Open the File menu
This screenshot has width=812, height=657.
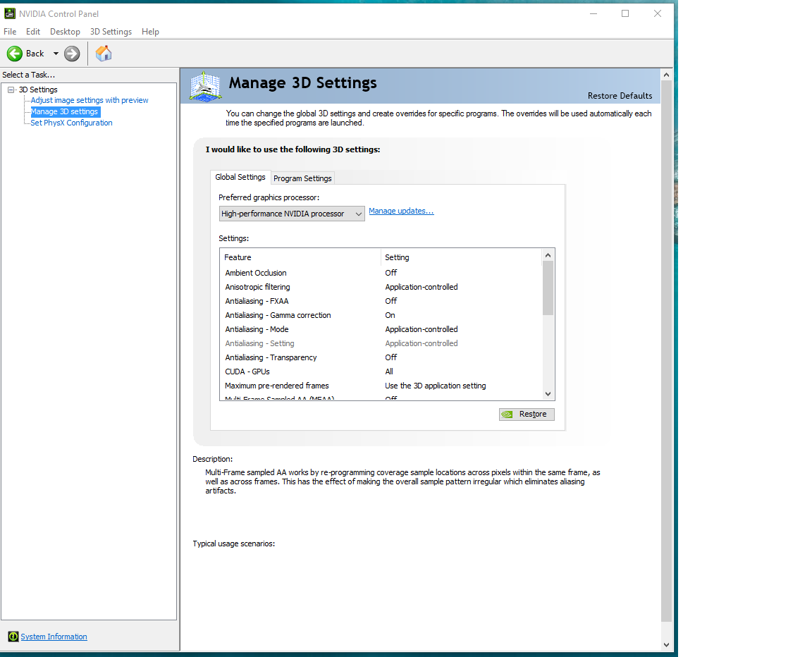click(10, 32)
